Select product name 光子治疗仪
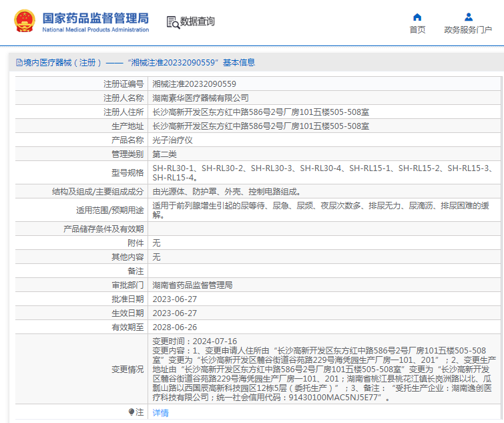Screen dimensions: 504x423 [172, 140]
